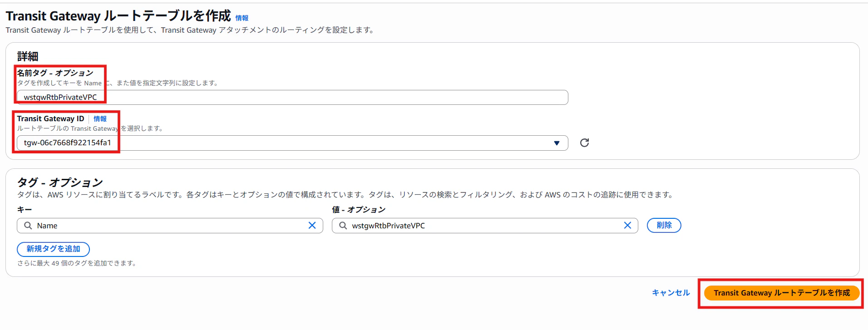Screen dimensions: 868x330
Task: Add a new tag with 新規タグを追加
Action: click(x=53, y=249)
